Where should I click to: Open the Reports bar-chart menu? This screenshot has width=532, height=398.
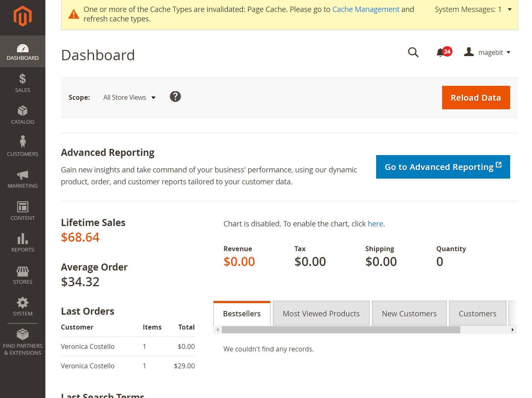[x=23, y=243]
